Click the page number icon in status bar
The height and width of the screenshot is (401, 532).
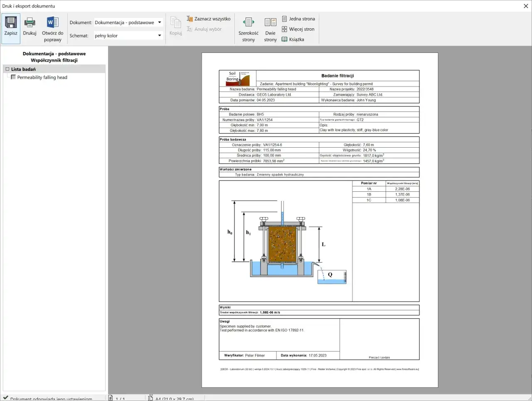pos(111,398)
